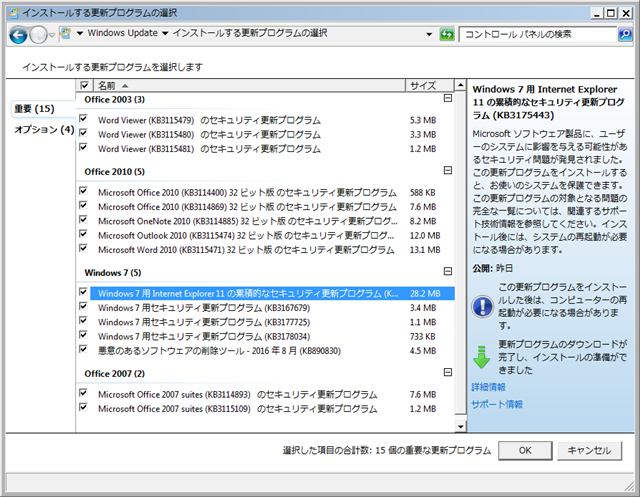This screenshot has height=497, width=640.
Task: Click the control panel search field
Action: (538, 34)
